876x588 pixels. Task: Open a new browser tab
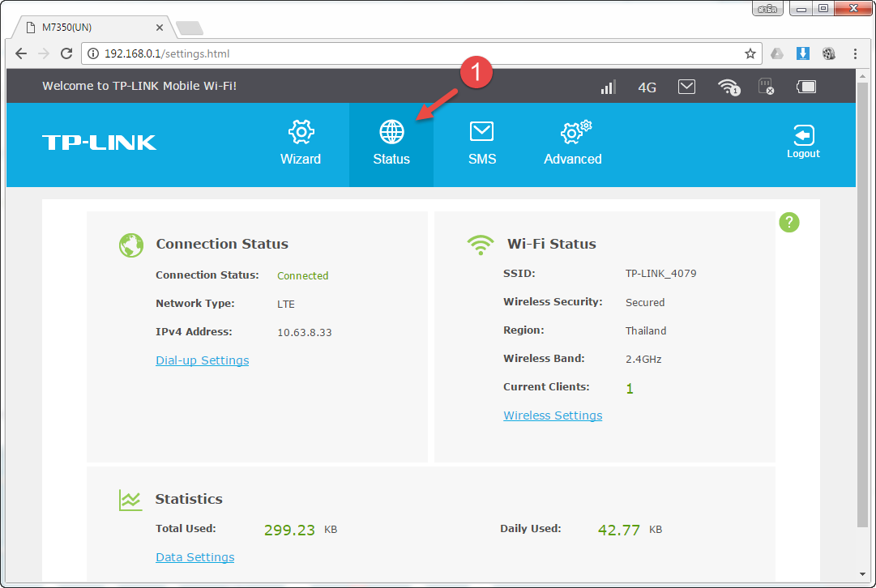pyautogui.click(x=190, y=28)
